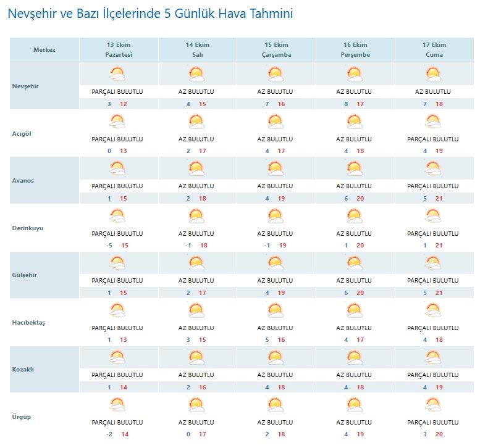Click Kozaklı weather icon for 14 Ekim
The width and height of the screenshot is (480, 448).
pos(196,358)
